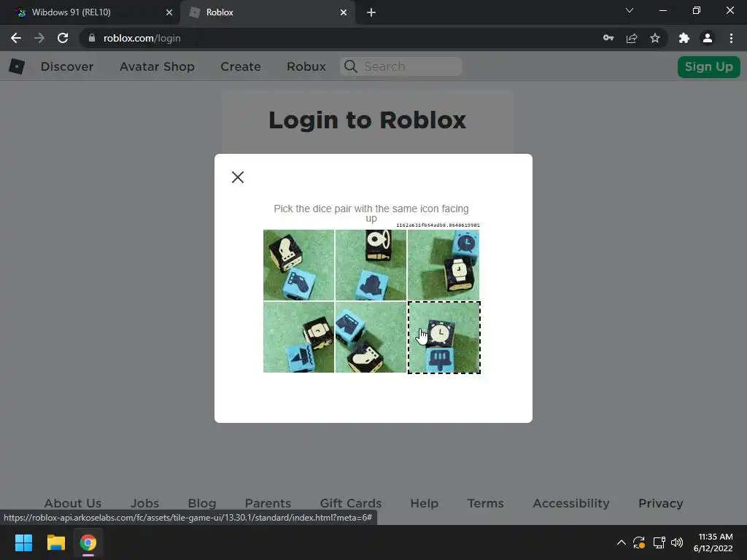This screenshot has width=747, height=560.
Task: Focus the Roblox search field
Action: point(401,66)
